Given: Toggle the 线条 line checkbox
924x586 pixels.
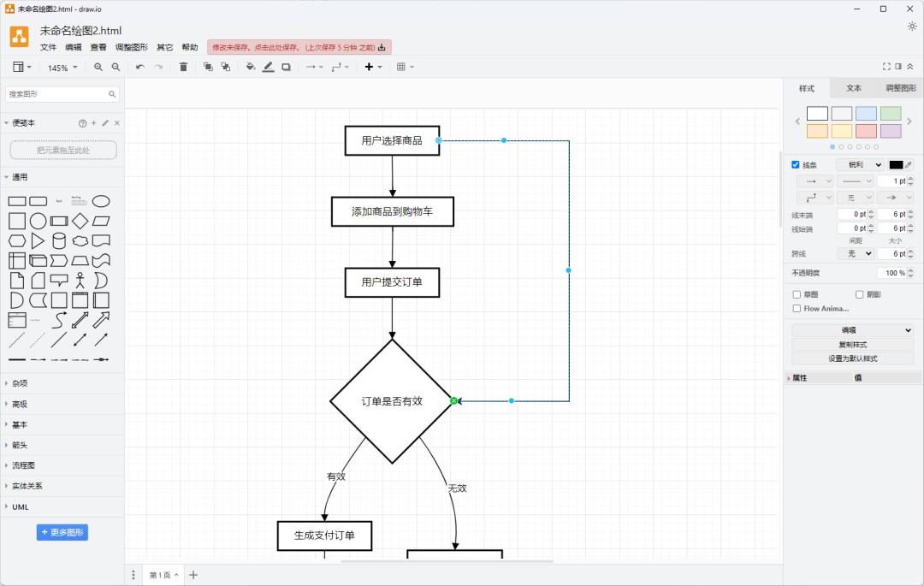Looking at the screenshot, I should point(796,165).
